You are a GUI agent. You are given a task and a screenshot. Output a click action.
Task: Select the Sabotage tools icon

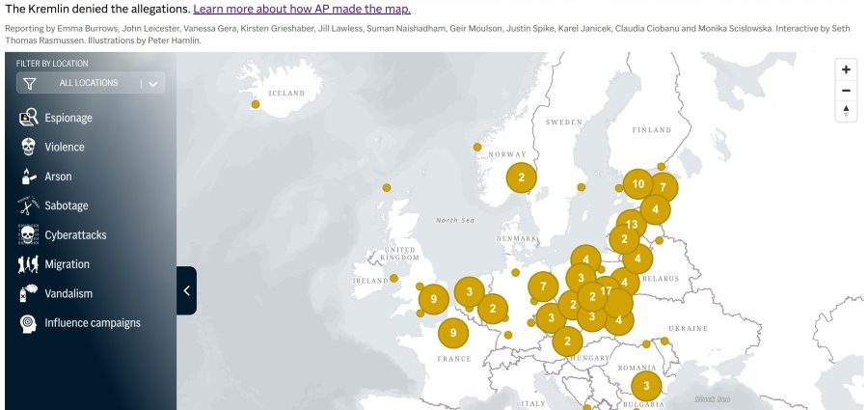[x=28, y=205]
